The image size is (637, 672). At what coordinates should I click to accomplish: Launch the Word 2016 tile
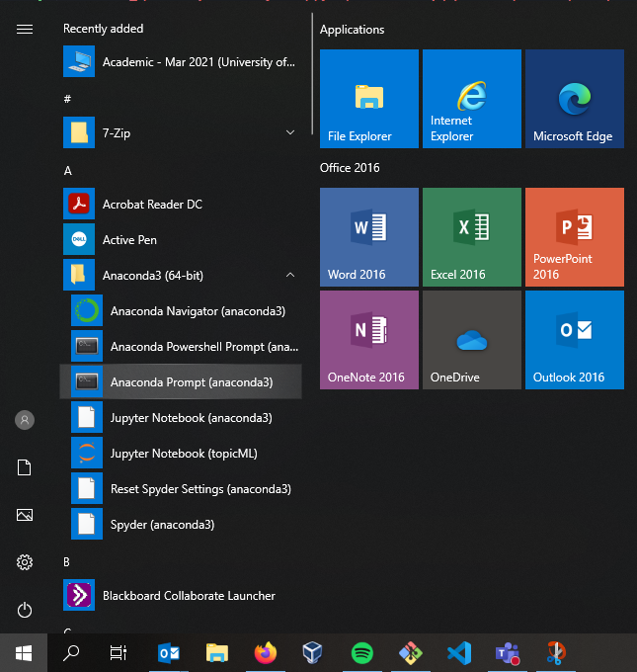coord(369,237)
